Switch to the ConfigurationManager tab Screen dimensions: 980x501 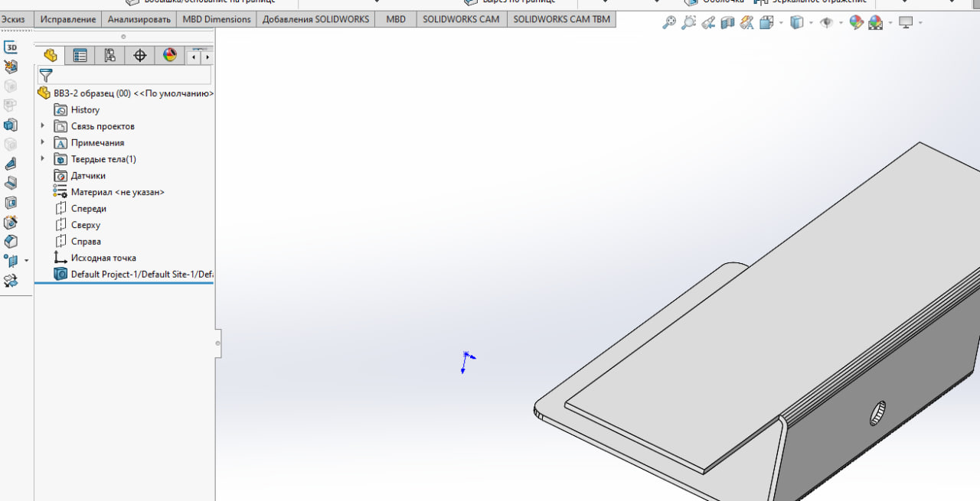(109, 55)
